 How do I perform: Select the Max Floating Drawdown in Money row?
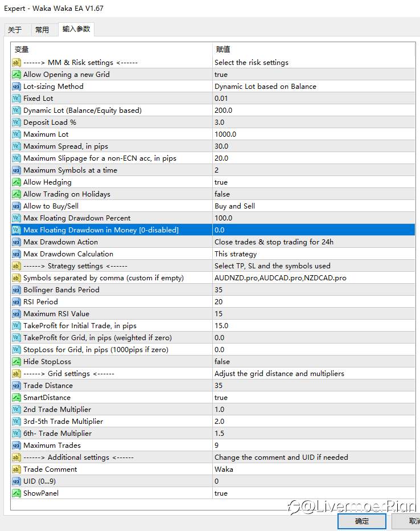(x=213, y=230)
